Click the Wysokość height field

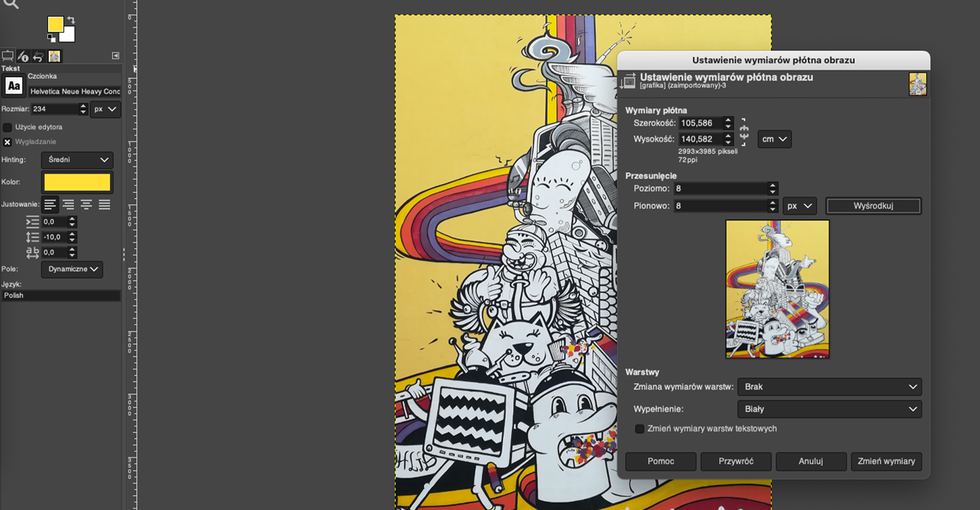tap(701, 139)
